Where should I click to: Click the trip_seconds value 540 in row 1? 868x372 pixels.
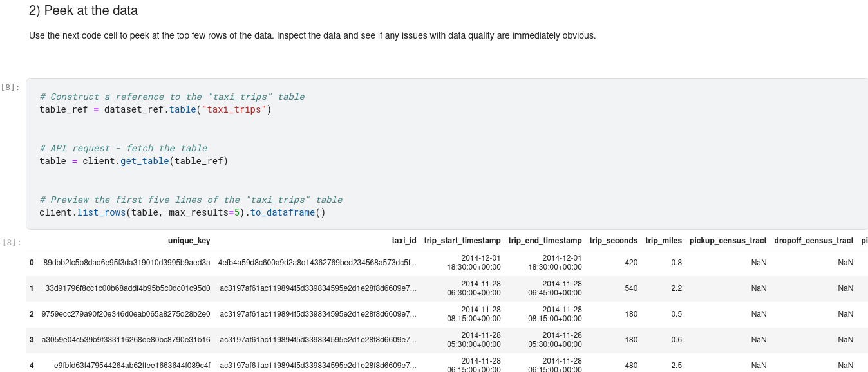tap(631, 288)
